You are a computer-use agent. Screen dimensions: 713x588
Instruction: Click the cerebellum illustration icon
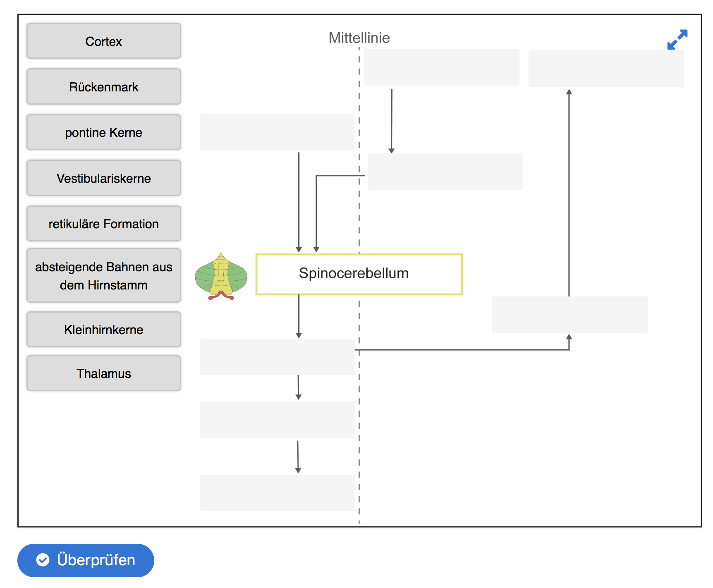221,276
